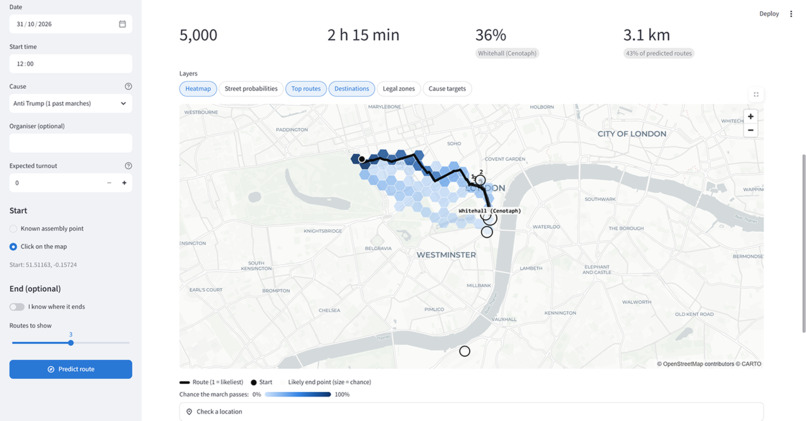Click the start point marker on map
Image resolution: width=806 pixels, height=421 pixels.
362,159
